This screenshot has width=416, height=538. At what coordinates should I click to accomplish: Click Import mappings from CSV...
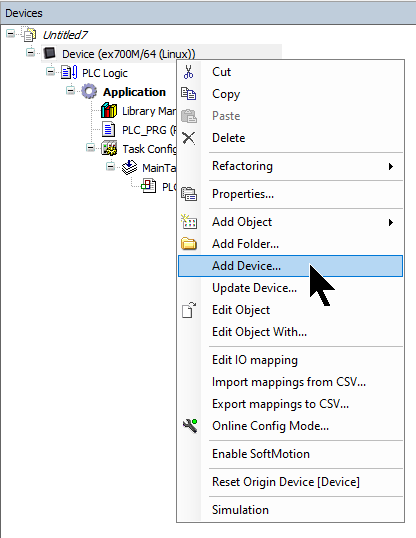[x=290, y=382]
